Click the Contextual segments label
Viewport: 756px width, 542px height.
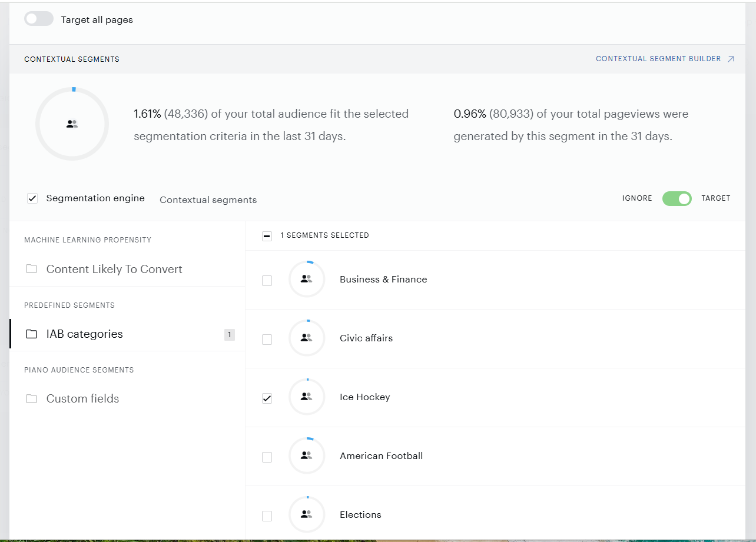pyautogui.click(x=208, y=200)
